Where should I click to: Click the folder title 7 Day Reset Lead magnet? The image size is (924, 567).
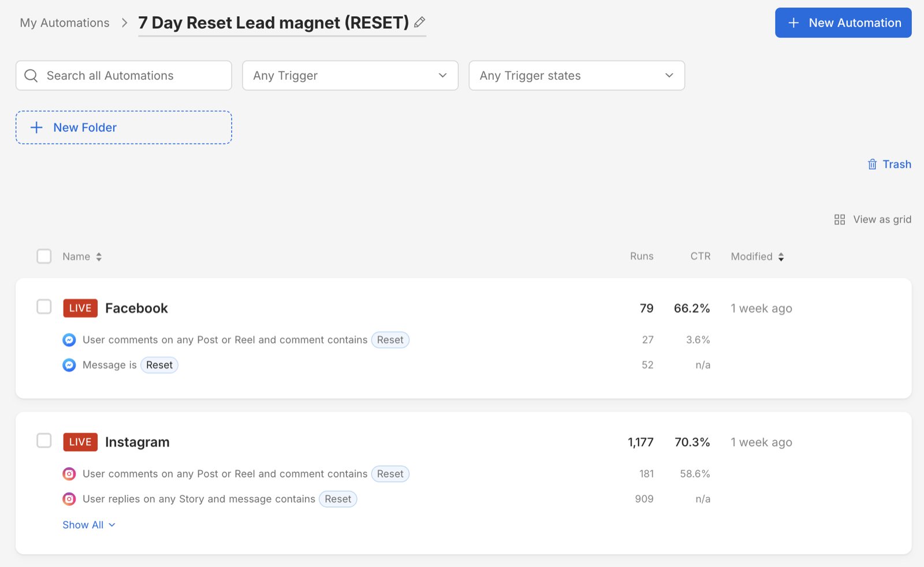click(x=274, y=23)
